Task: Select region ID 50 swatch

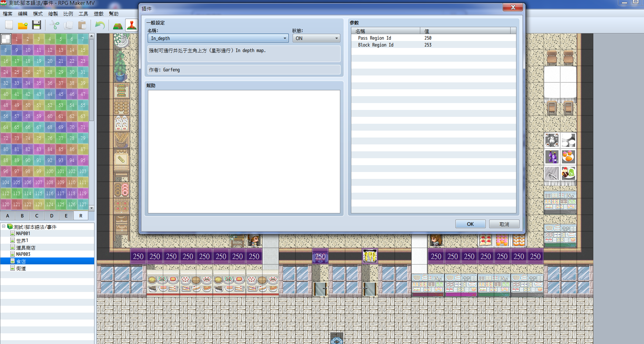Action: click(x=28, y=105)
